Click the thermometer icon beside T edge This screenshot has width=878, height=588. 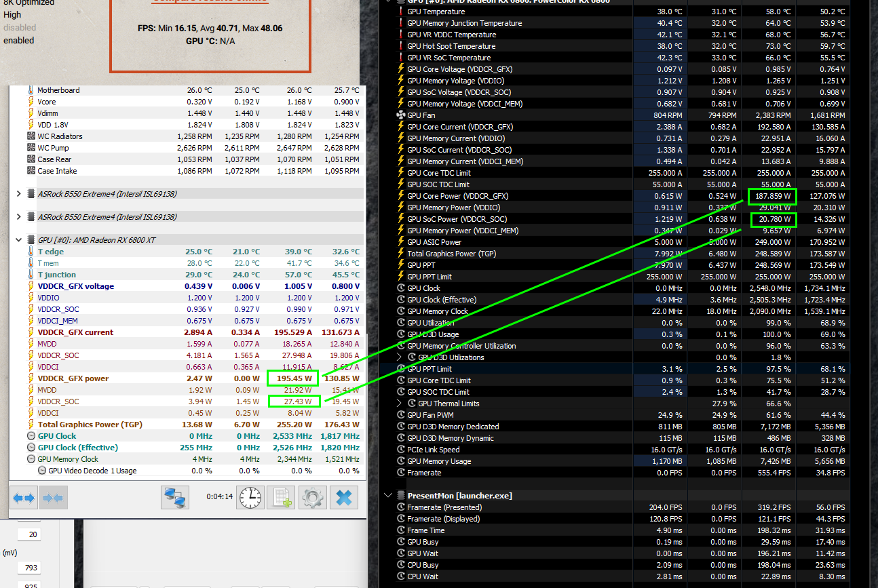31,252
